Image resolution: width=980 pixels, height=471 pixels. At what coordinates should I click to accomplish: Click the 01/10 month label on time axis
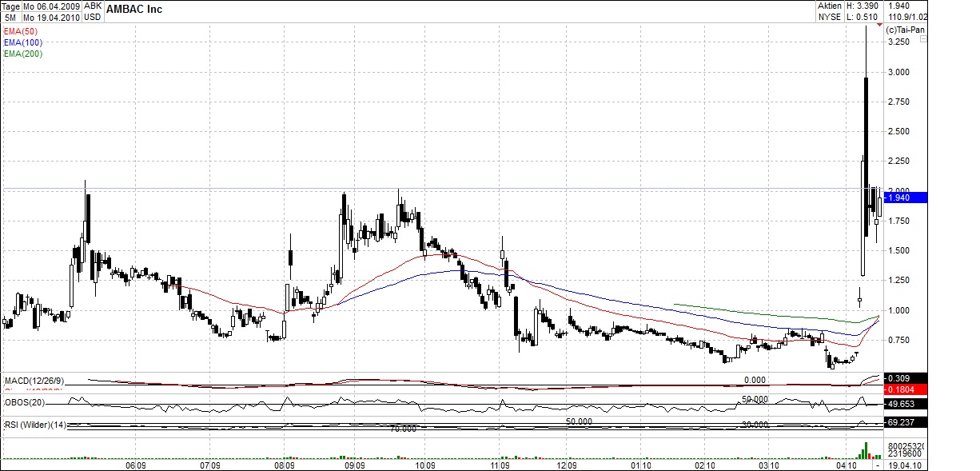640,465
